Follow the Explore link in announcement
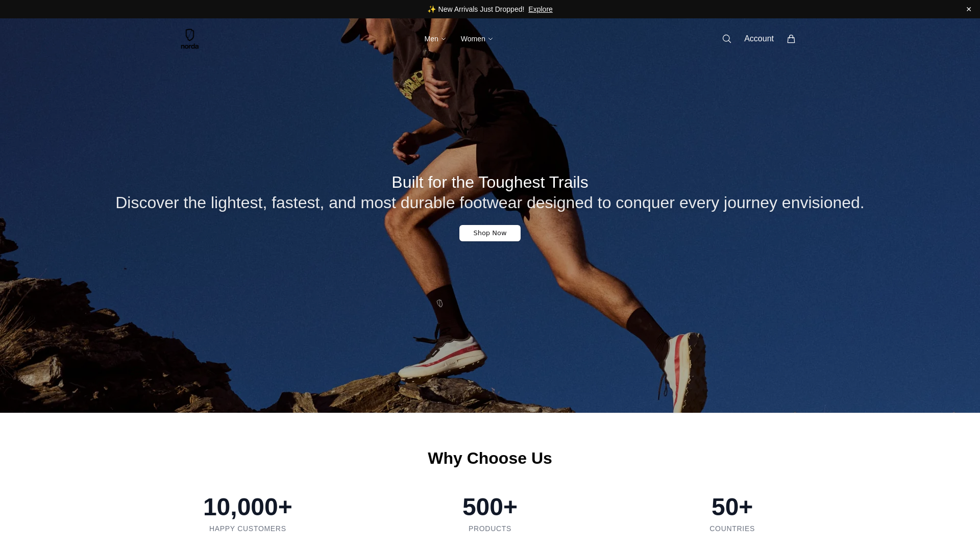Image resolution: width=980 pixels, height=551 pixels. (540, 9)
